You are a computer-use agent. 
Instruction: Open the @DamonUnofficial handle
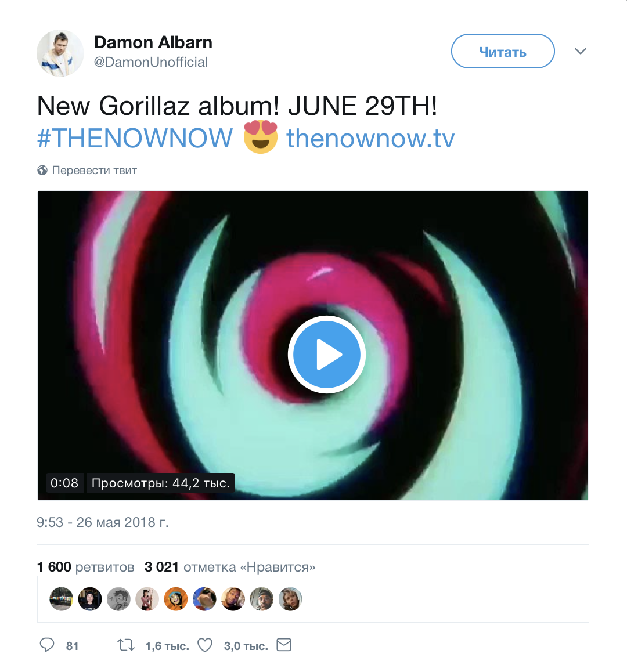click(150, 62)
